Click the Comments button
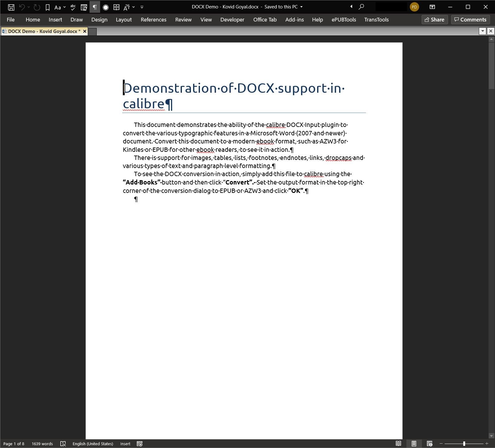 470,20
